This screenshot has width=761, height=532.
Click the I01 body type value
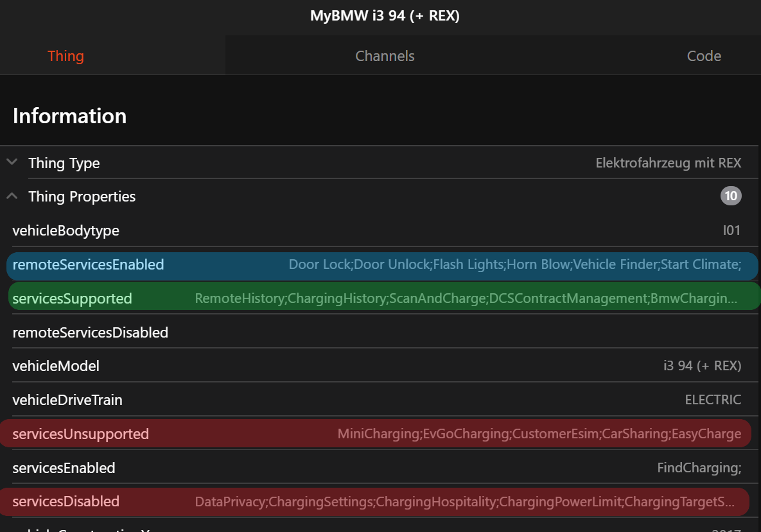731,230
